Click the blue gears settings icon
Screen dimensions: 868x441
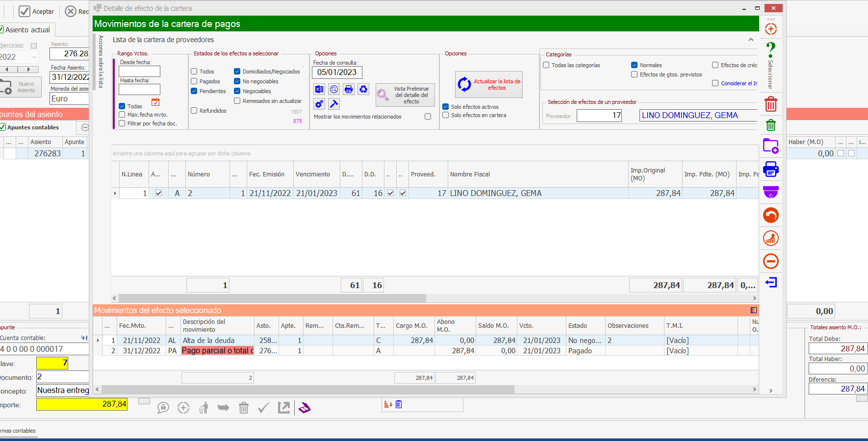pos(319,104)
